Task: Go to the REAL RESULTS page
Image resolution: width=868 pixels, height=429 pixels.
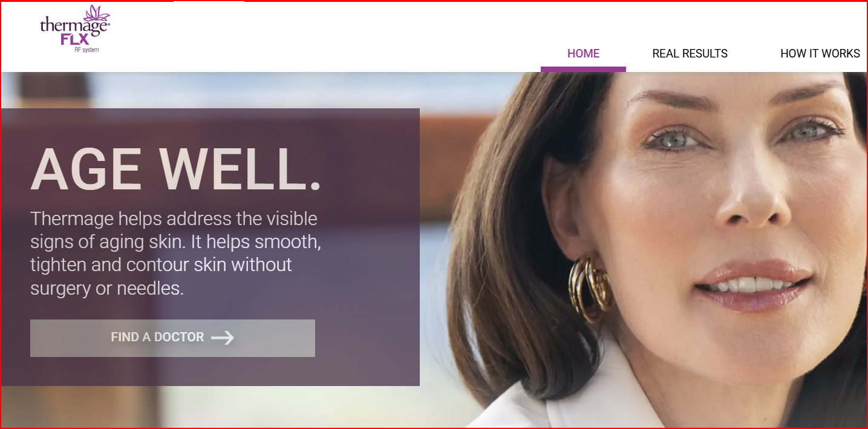Action: [690, 53]
